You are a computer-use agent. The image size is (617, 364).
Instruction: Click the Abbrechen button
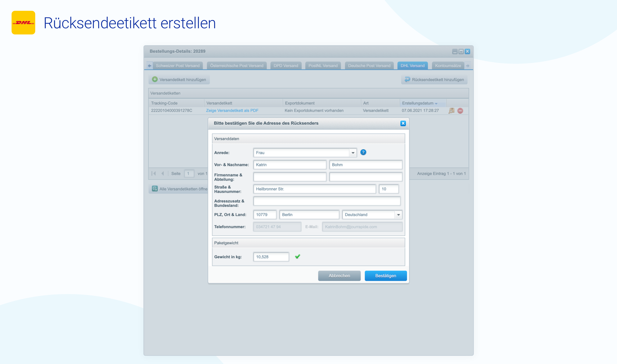[x=339, y=276]
